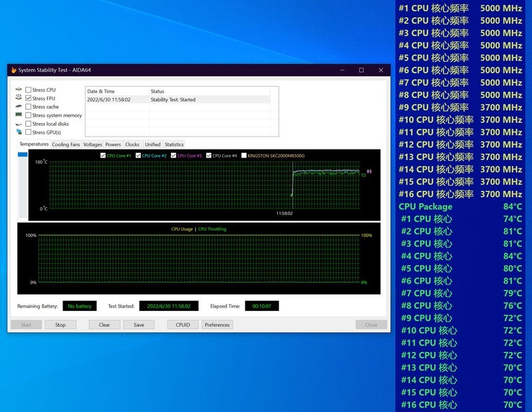Open the Cooling Fans tab

click(66, 144)
